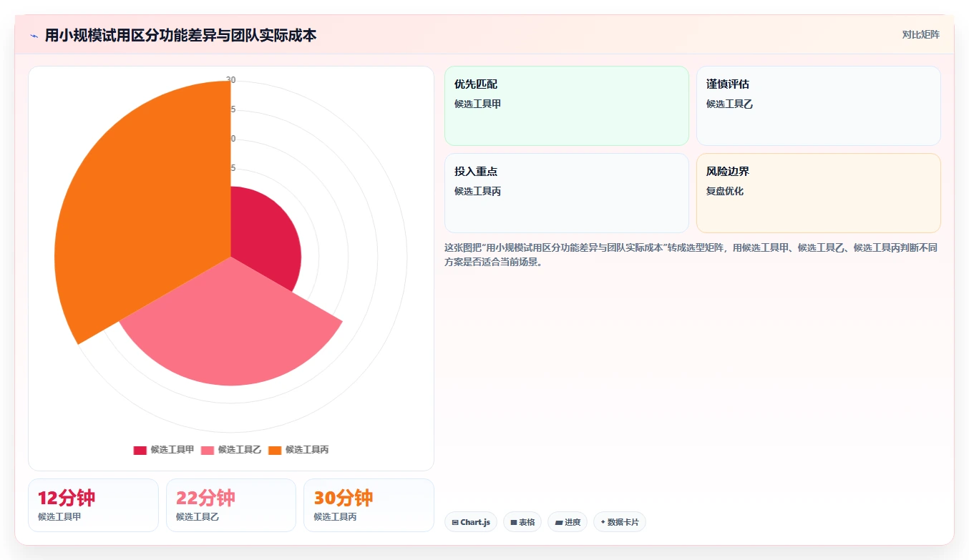Click the 30分钟 stat card
Screen dimensions: 969x560
[369, 505]
